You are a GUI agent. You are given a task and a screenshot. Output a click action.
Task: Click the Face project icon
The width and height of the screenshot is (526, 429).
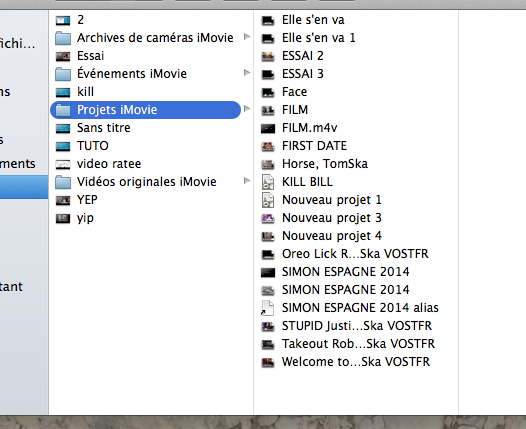coord(268,92)
